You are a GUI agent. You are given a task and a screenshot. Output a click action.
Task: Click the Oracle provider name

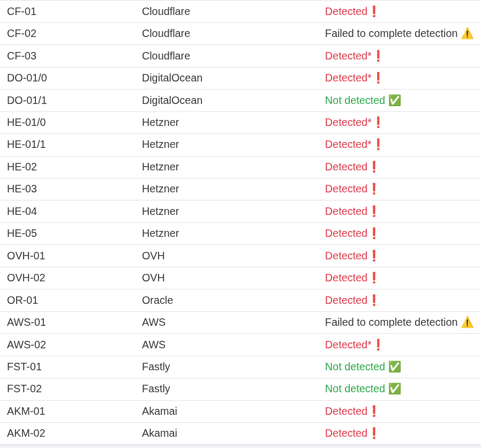pos(157,300)
